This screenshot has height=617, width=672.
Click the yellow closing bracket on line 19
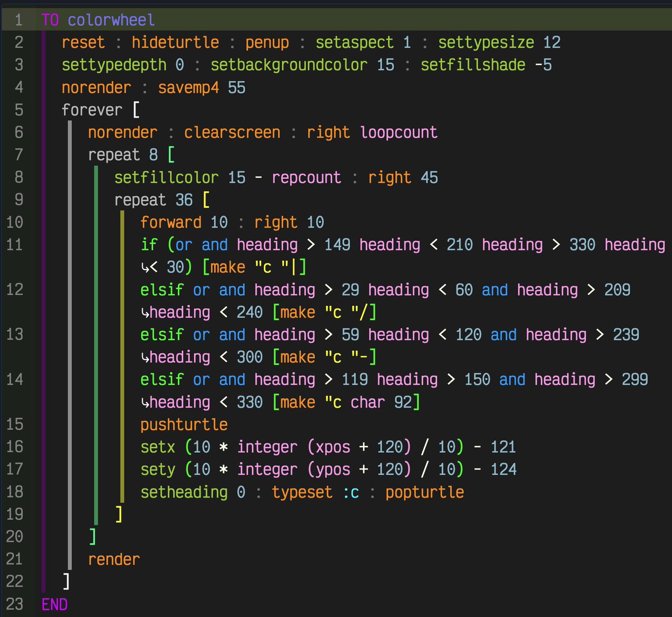[x=119, y=514]
